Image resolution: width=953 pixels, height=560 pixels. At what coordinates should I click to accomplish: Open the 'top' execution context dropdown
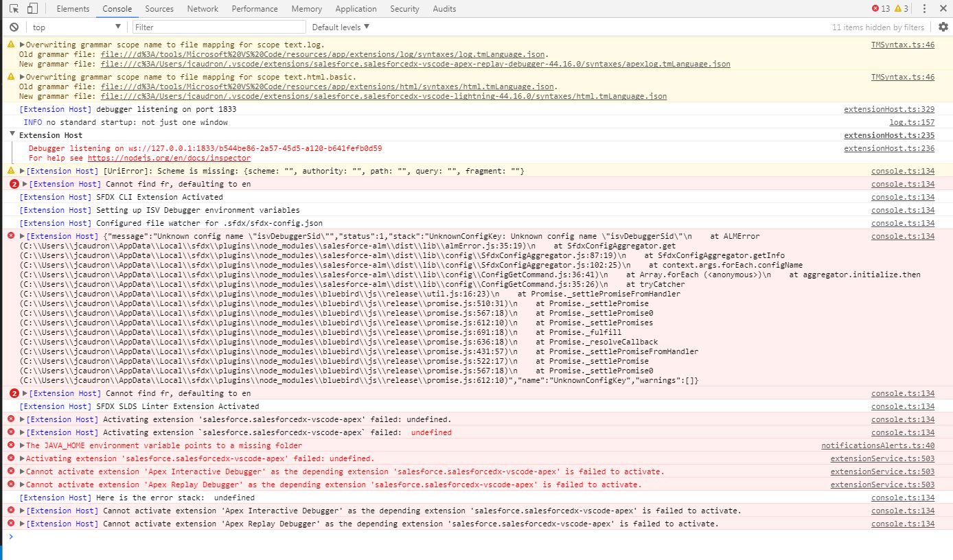point(76,27)
